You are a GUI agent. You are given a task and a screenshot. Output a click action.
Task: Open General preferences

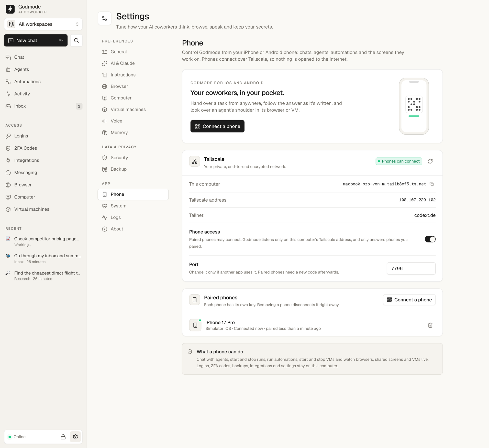pos(133,52)
